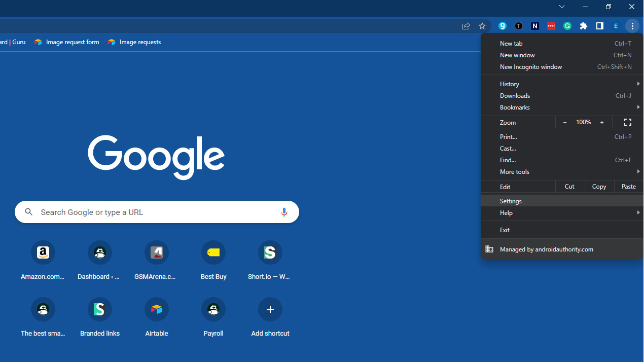
Task: Decrease zoom with the minus button
Action: coord(565,122)
